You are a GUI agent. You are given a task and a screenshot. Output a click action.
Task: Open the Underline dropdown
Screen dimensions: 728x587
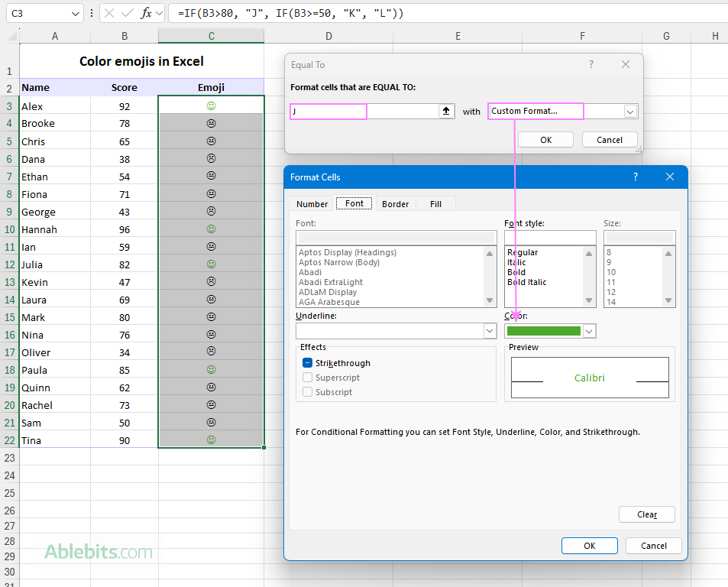(490, 331)
